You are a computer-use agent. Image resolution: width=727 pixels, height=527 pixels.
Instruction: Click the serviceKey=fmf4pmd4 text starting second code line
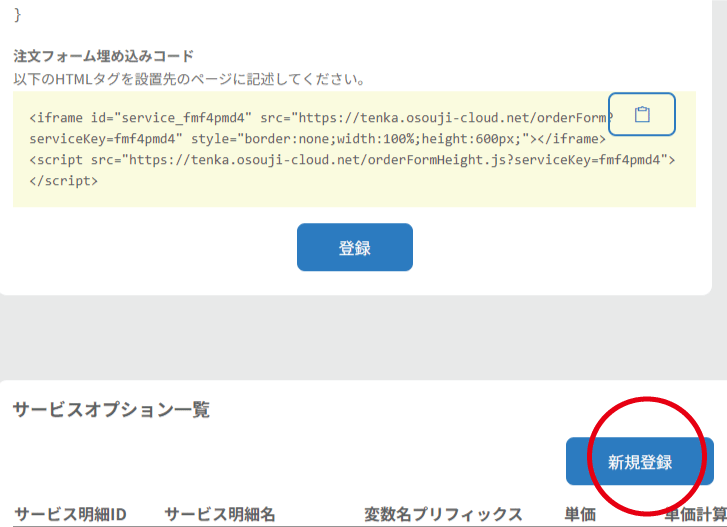105,139
